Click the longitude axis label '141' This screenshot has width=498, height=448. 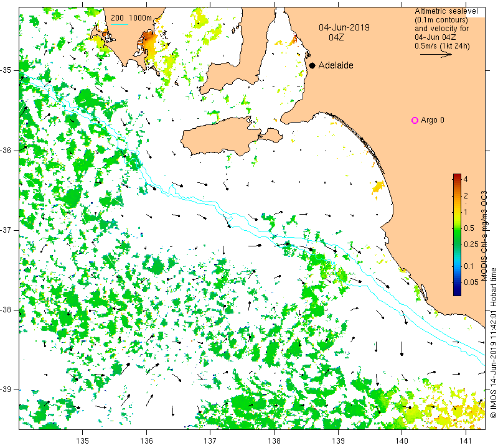pos(466,441)
